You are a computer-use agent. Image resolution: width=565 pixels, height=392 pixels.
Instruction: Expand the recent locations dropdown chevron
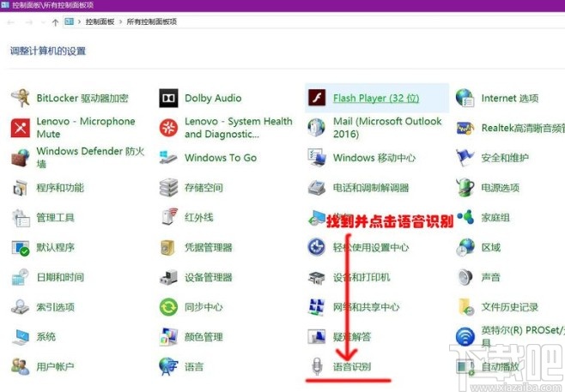point(42,21)
